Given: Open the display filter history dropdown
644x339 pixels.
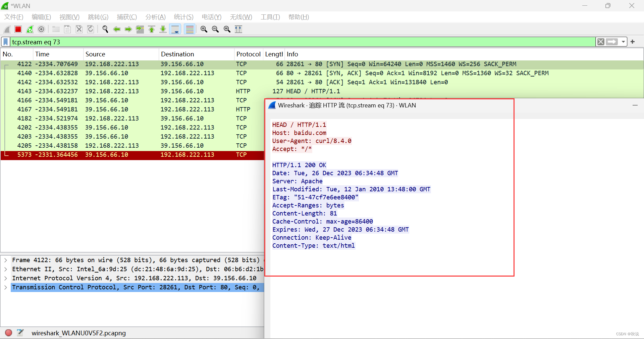Looking at the screenshot, I should point(623,42).
